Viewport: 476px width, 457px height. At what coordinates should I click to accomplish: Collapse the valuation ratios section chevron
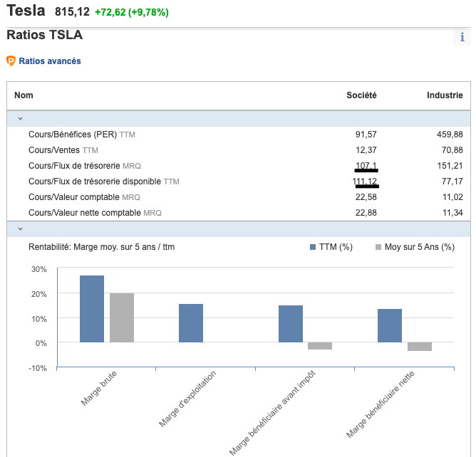pyautogui.click(x=20, y=119)
